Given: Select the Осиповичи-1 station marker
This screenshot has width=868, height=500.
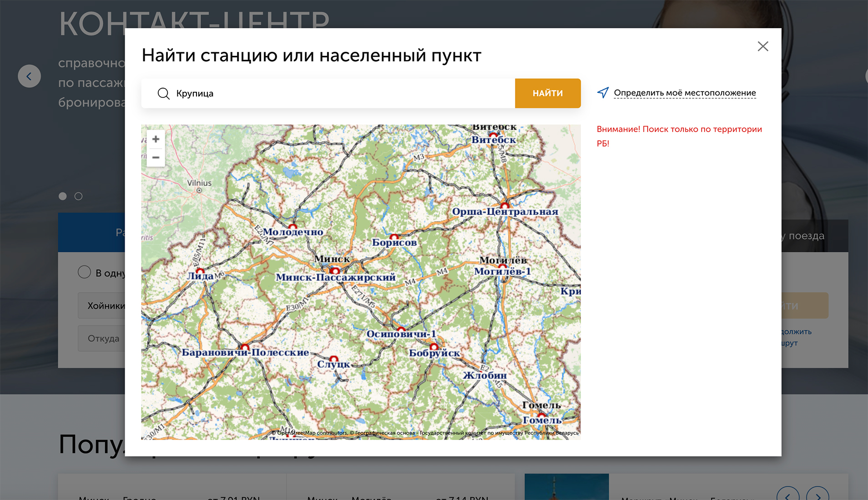Looking at the screenshot, I should tap(401, 329).
